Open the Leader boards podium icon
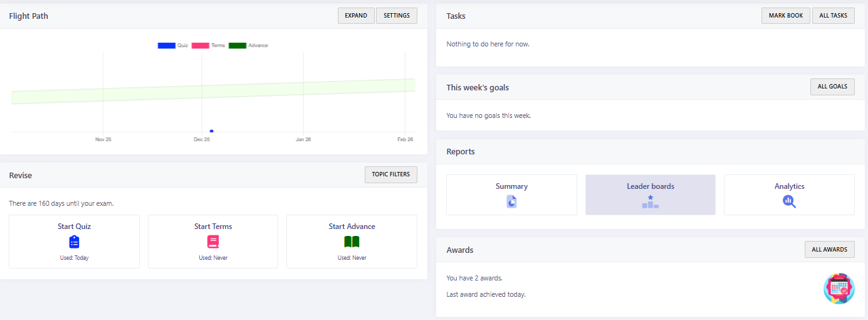 [650, 201]
